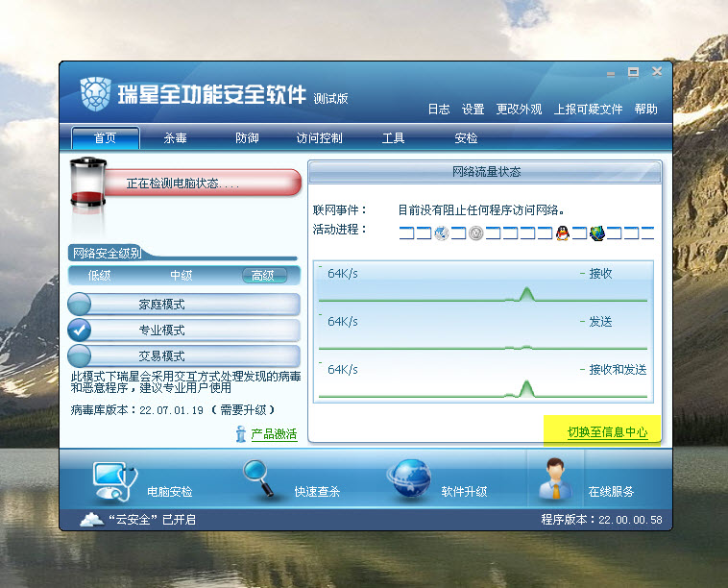Click the 在线服务 person icon

click(555, 478)
